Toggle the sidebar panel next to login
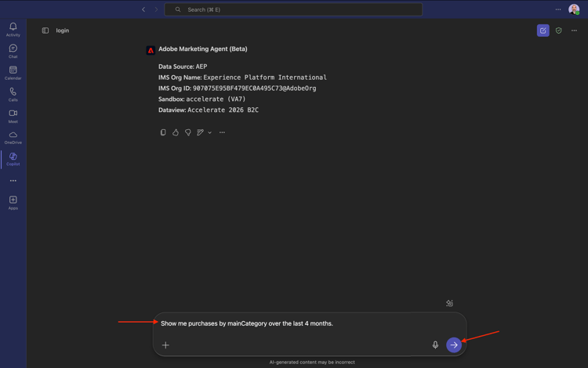This screenshot has width=588, height=368. 45,31
